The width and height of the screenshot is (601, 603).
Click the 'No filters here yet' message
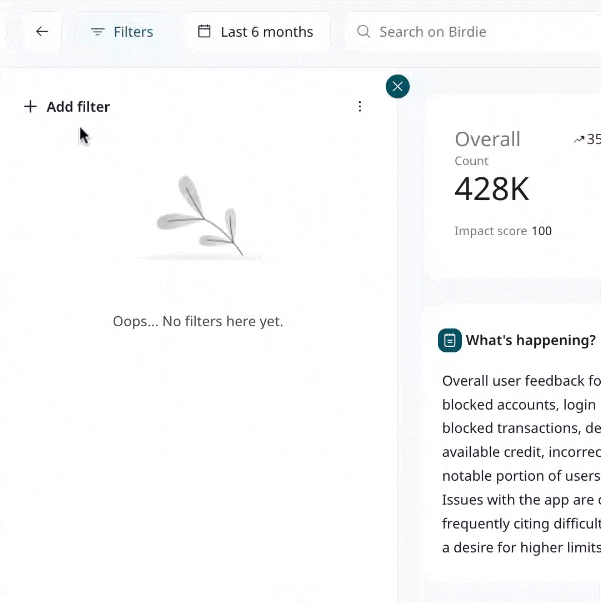coord(198,321)
